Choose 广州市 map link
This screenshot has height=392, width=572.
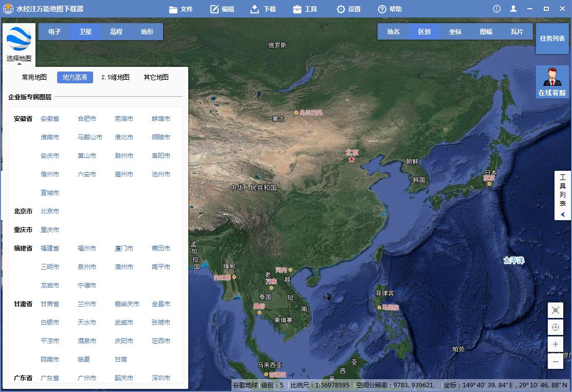[87, 378]
